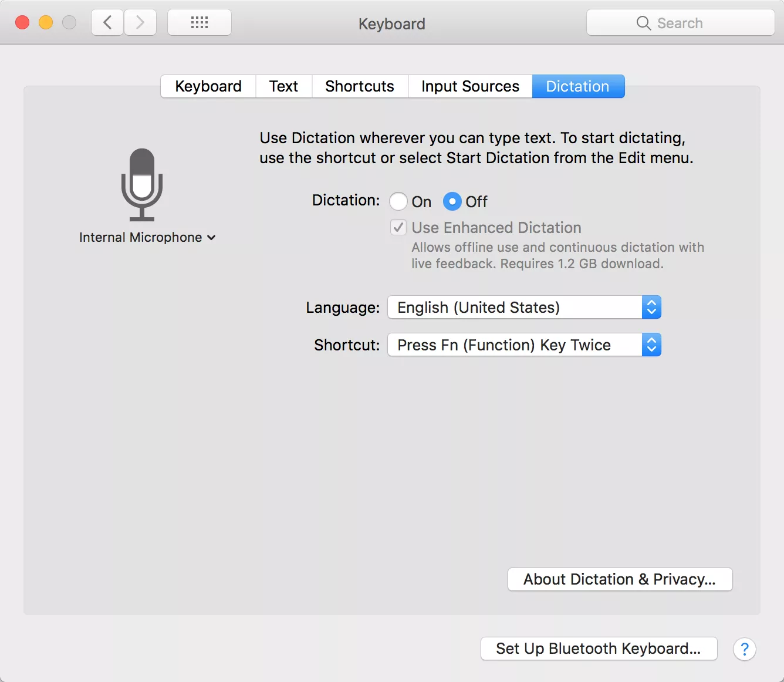Open the help question mark button
The height and width of the screenshot is (682, 784).
(x=744, y=649)
